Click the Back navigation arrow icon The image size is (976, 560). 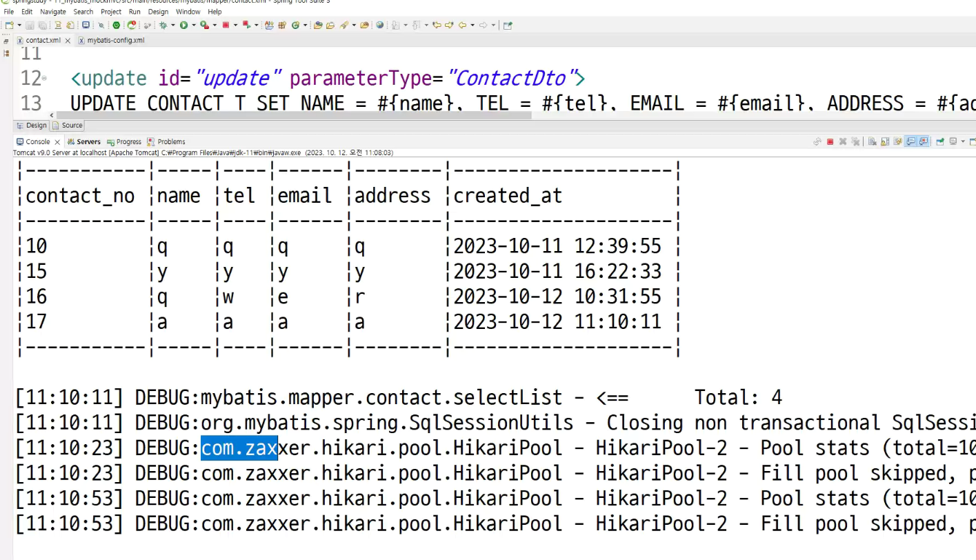[x=462, y=25]
